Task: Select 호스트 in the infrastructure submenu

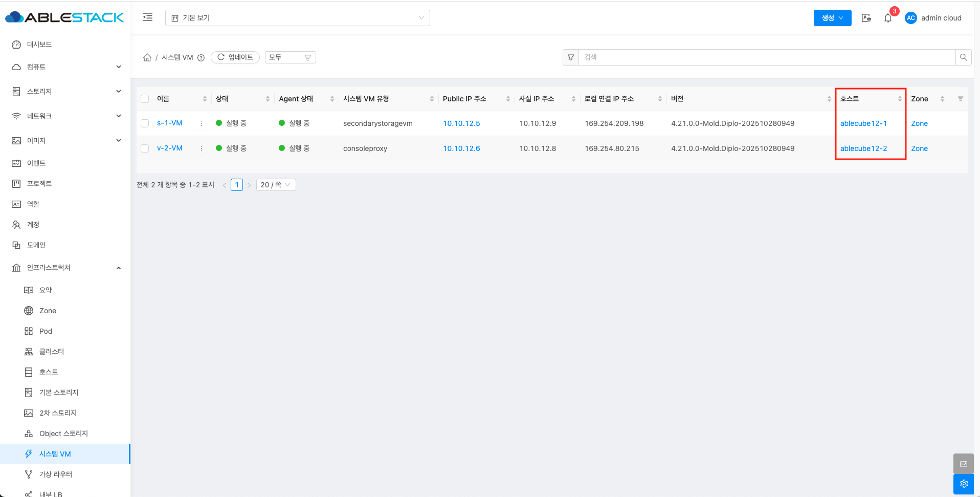Action: click(49, 372)
